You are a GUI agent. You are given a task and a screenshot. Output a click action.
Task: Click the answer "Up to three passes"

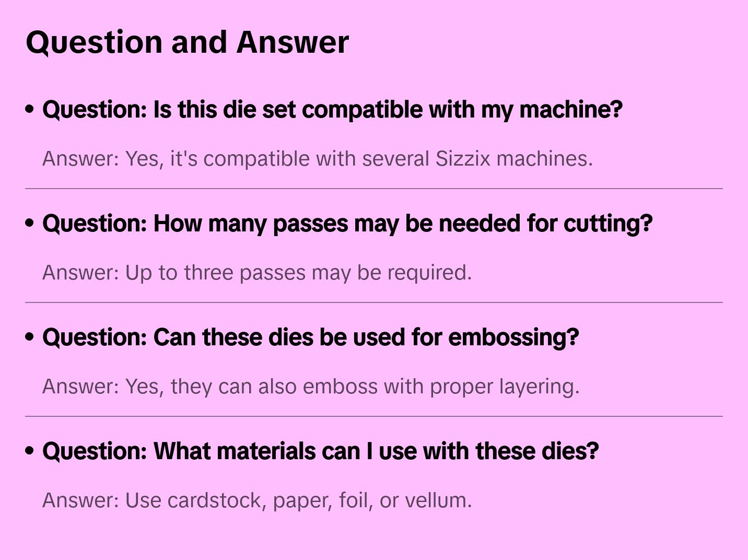(257, 273)
